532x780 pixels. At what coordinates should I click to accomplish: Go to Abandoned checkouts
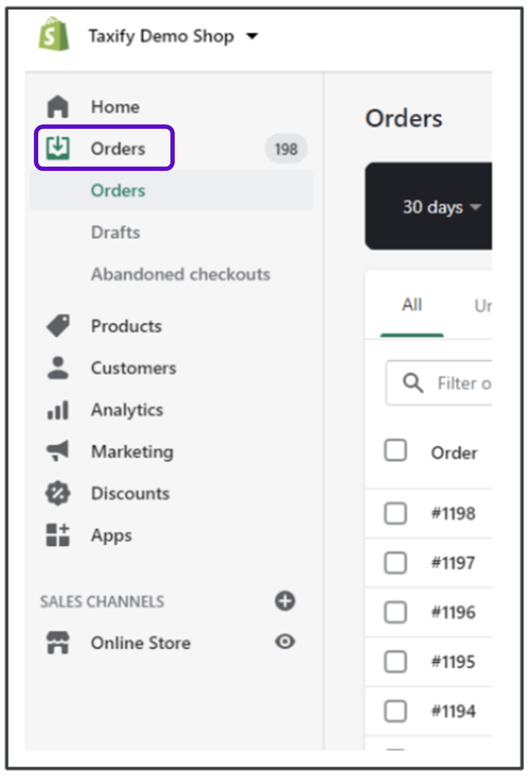[181, 275]
